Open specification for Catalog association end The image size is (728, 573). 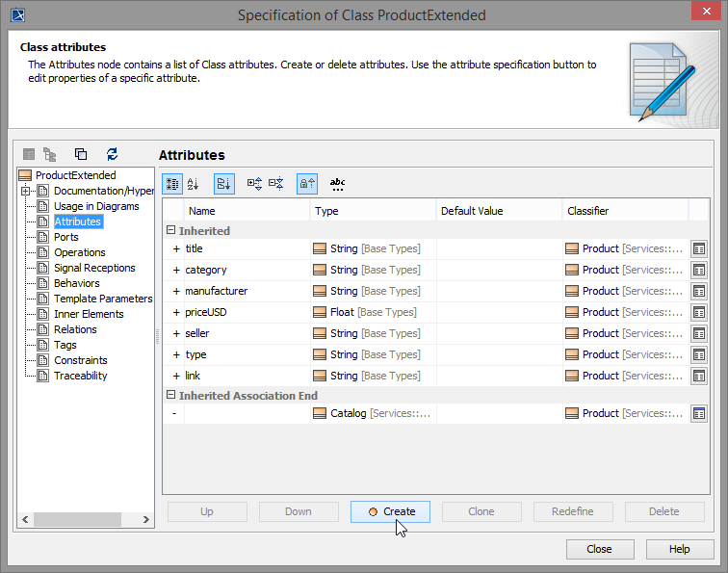pyautogui.click(x=699, y=413)
